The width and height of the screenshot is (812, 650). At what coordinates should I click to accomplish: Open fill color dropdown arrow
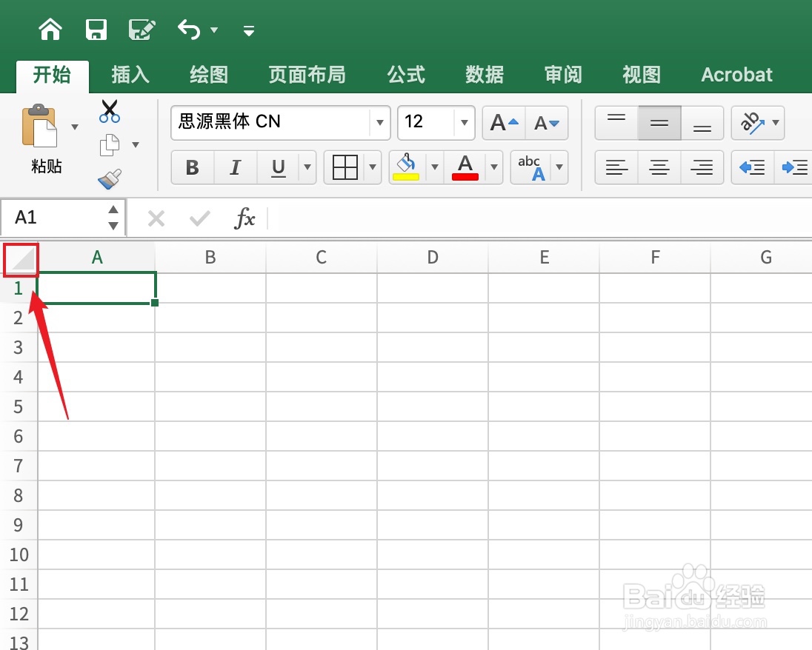[435, 167]
